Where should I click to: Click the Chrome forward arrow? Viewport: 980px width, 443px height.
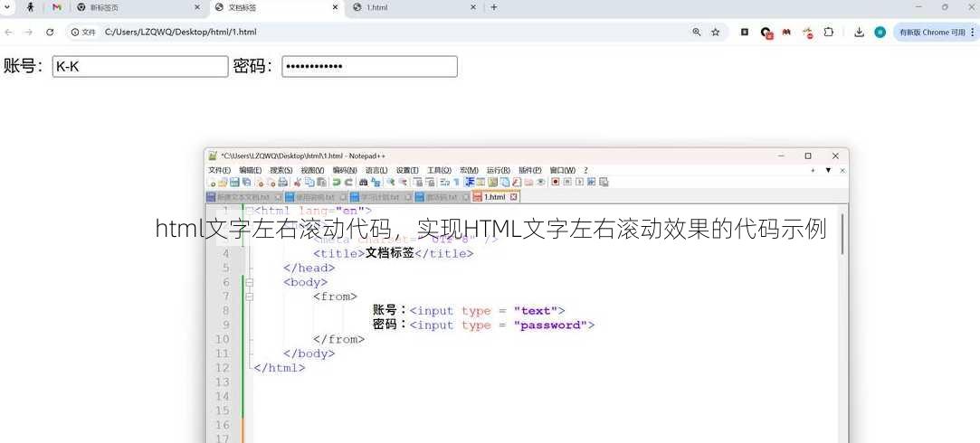point(28,32)
